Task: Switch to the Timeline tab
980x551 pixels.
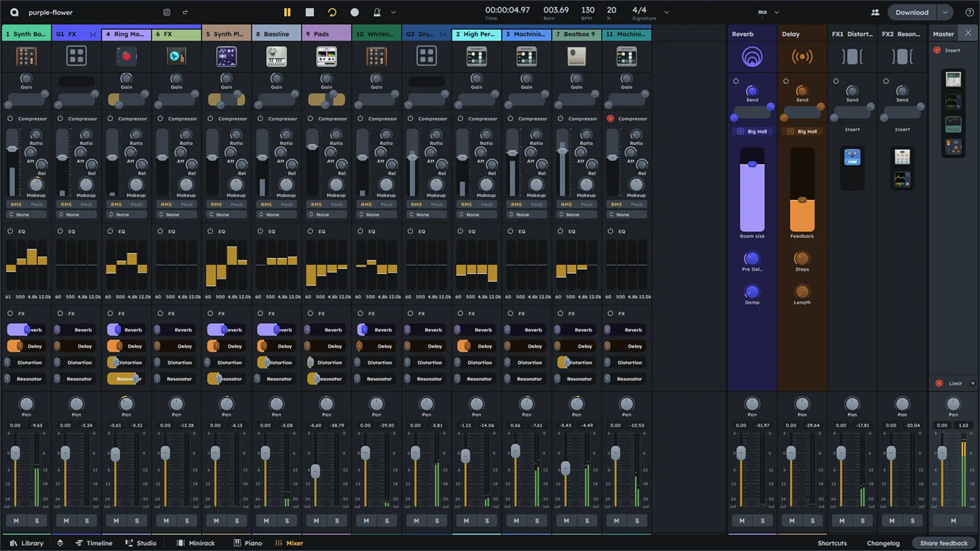Action: tap(94, 543)
